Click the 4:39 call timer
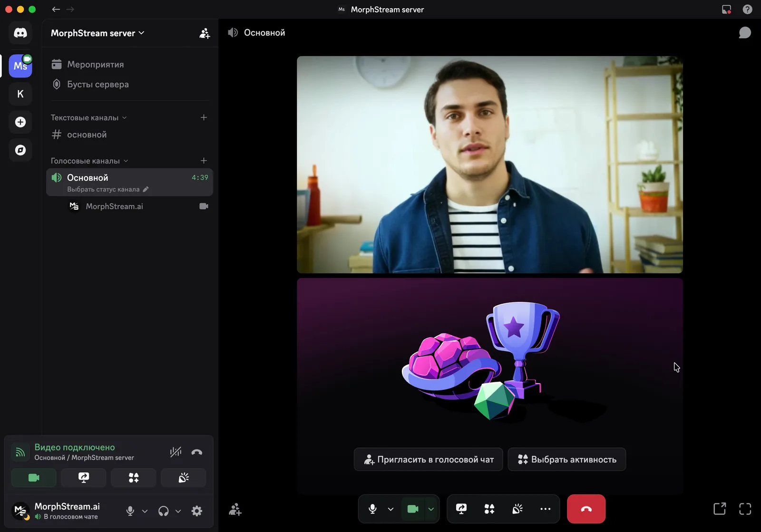 pos(200,178)
